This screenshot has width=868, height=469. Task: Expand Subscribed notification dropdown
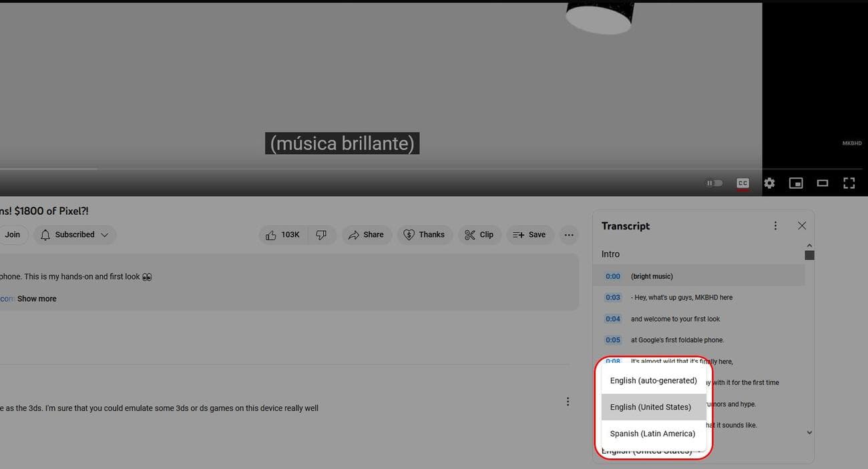[x=74, y=235]
